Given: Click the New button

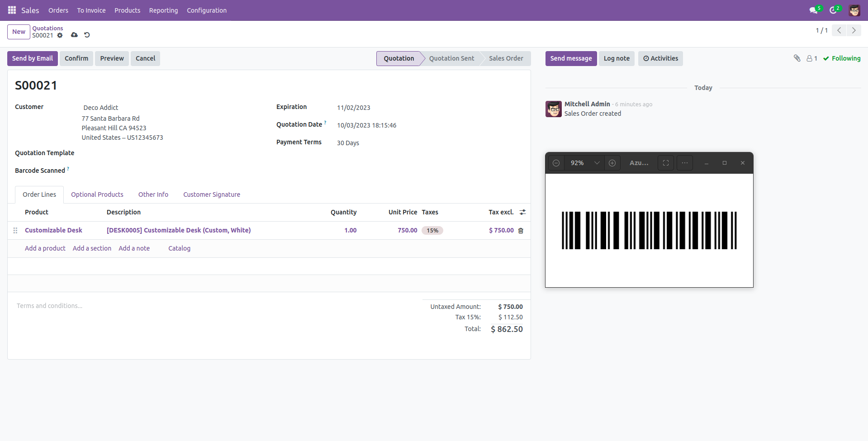Looking at the screenshot, I should pos(19,32).
